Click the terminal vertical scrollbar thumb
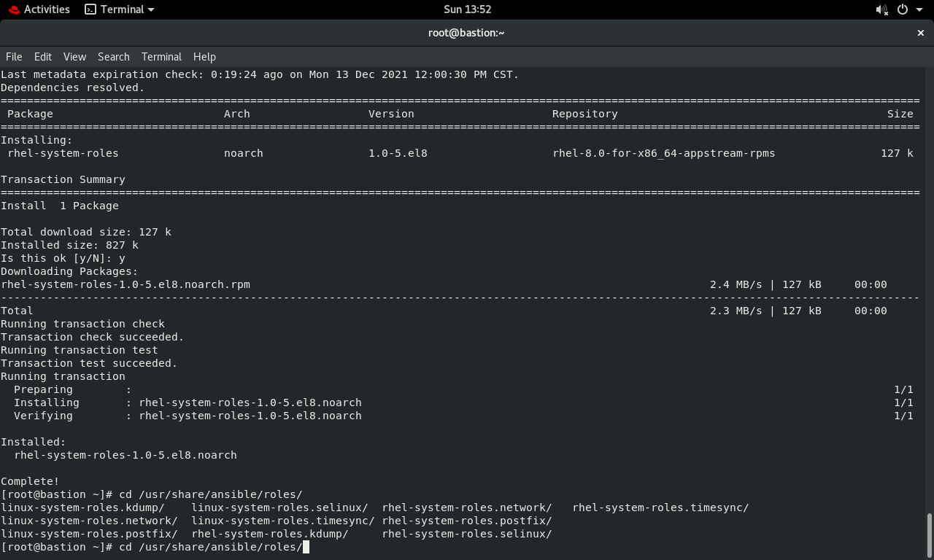934x560 pixels. point(930,536)
